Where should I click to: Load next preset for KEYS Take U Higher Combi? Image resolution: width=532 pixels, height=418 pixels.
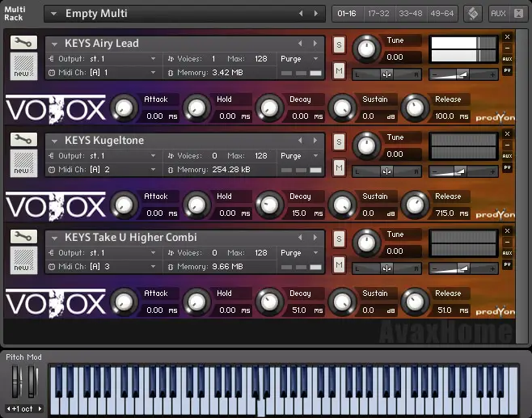pos(315,238)
